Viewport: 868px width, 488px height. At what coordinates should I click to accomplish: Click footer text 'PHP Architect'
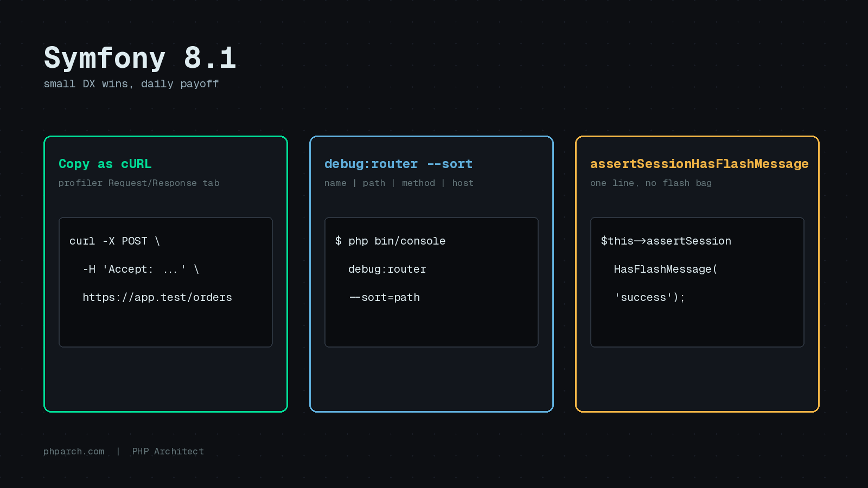click(168, 452)
